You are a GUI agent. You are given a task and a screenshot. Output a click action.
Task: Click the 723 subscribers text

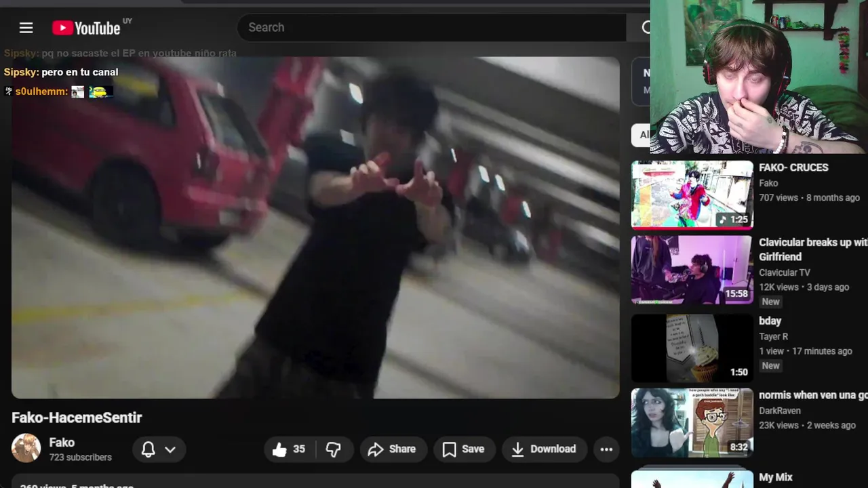pos(80,457)
